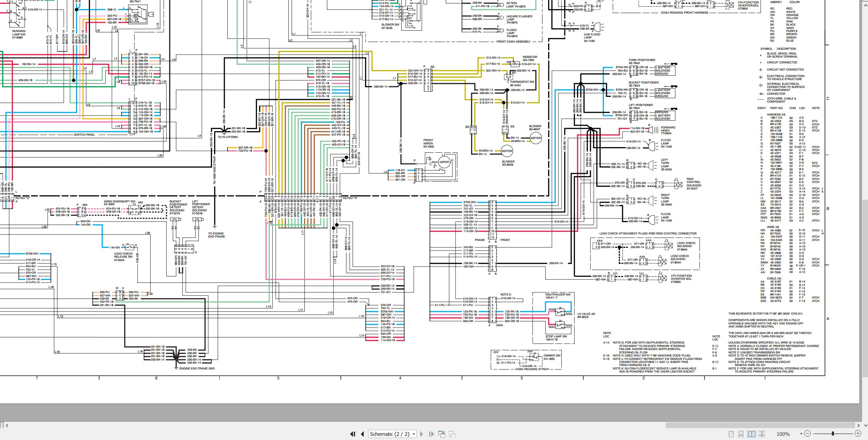Viewport: 868px width, 440px height.
Task: Open the Schematic (2 / 2) page dropdown
Action: tap(393, 434)
